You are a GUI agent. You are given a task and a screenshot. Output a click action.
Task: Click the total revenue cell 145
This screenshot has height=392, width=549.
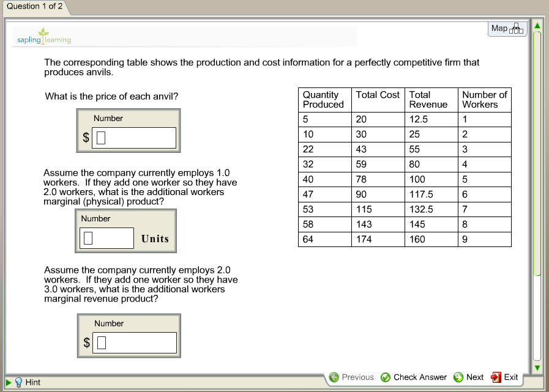point(431,224)
